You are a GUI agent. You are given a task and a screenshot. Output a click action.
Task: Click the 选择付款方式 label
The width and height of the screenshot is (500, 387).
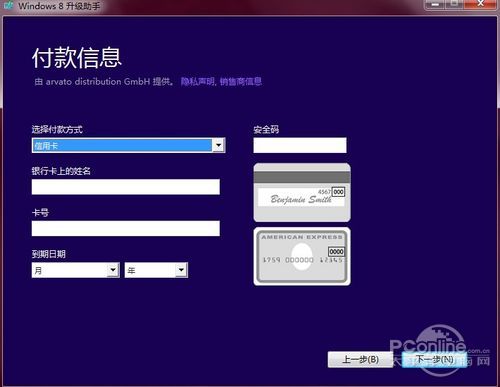coord(57,129)
